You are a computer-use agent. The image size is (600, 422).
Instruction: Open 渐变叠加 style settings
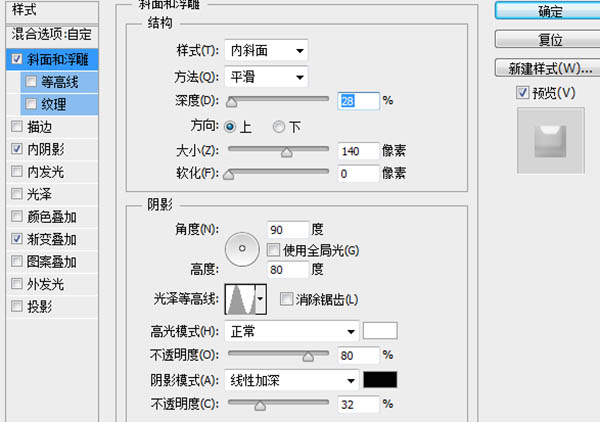pyautogui.click(x=52, y=240)
